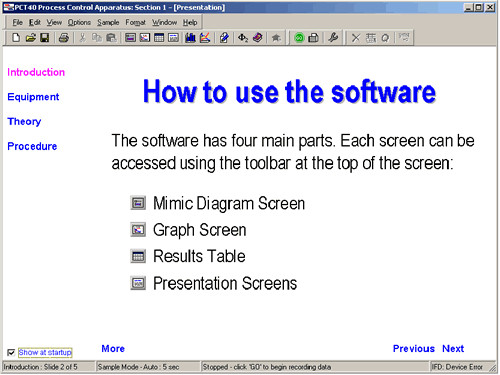Image resolution: width=500 pixels, height=375 pixels.
Task: Print with the printer toolbar icon
Action: click(63, 38)
